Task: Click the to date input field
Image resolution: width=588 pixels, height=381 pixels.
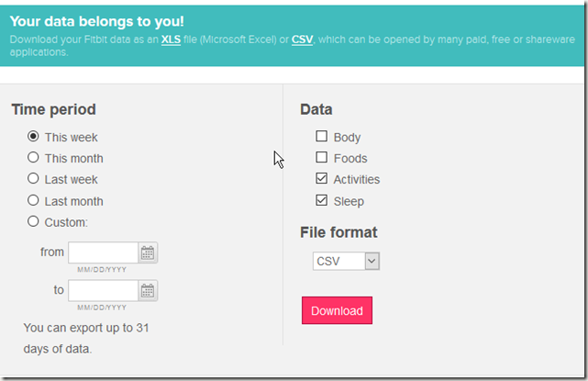Action: [x=103, y=290]
